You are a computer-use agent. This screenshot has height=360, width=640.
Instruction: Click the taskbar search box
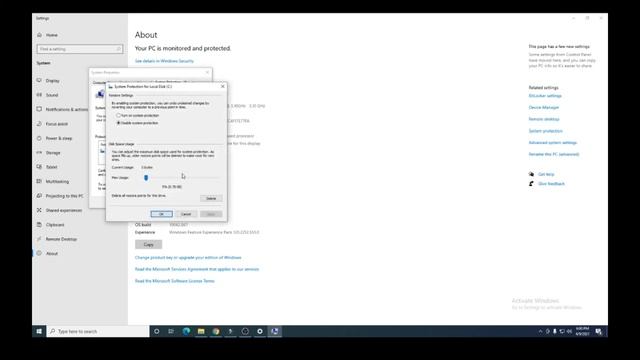pyautogui.click(x=98, y=331)
